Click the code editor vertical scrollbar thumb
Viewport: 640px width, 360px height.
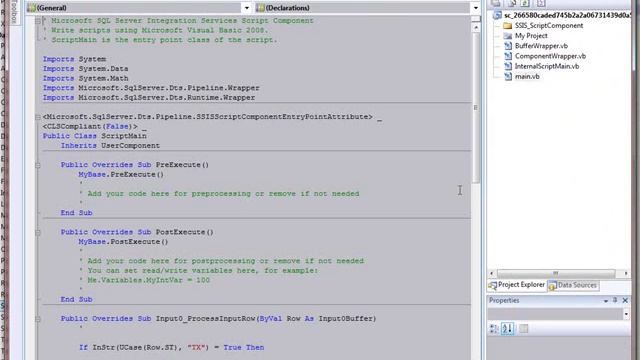[x=476, y=107]
